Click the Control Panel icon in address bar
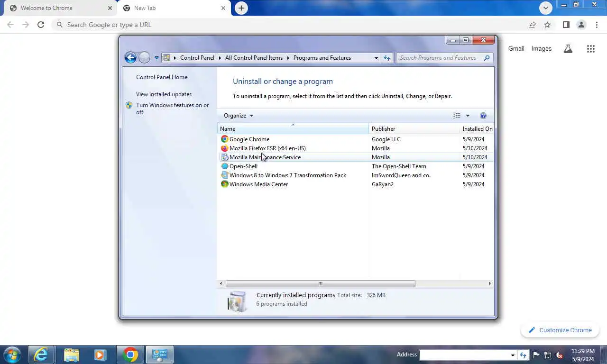This screenshot has height=364, width=607. point(166,58)
